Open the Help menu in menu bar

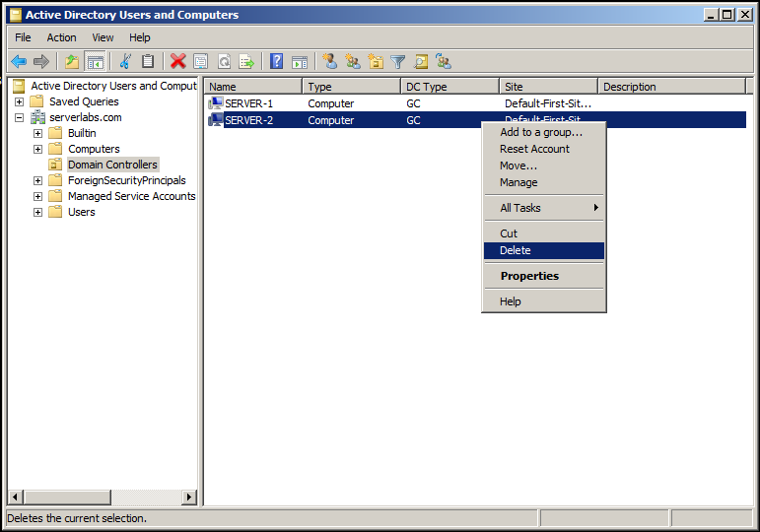[140, 37]
